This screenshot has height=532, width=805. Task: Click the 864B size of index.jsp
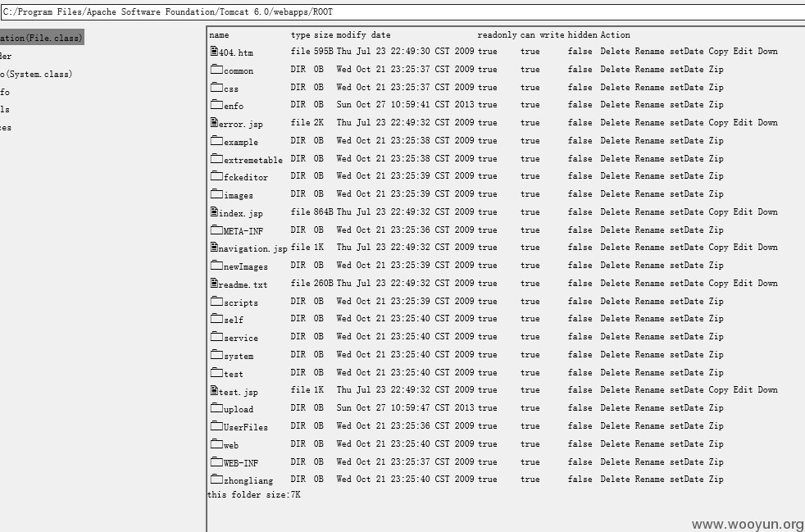pos(324,211)
